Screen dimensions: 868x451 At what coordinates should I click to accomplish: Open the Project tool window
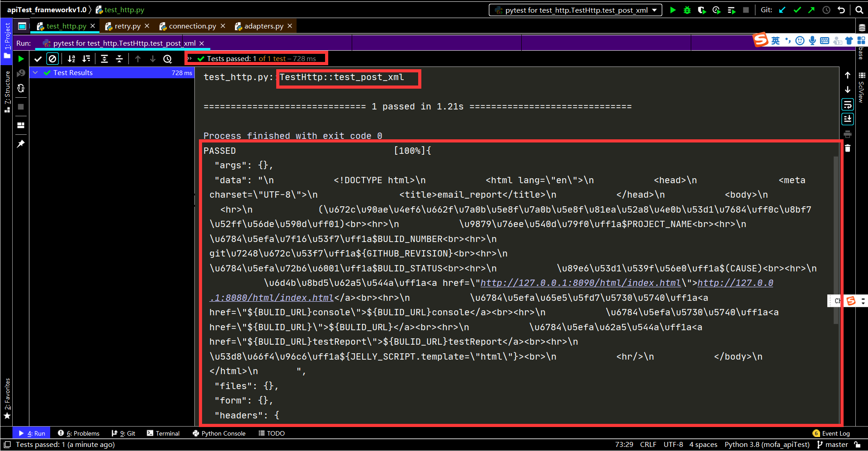point(7,40)
